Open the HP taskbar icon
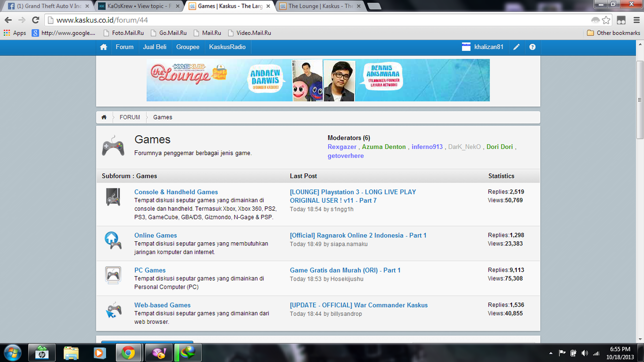Image resolution: width=644 pixels, height=362 pixels. 42,353
